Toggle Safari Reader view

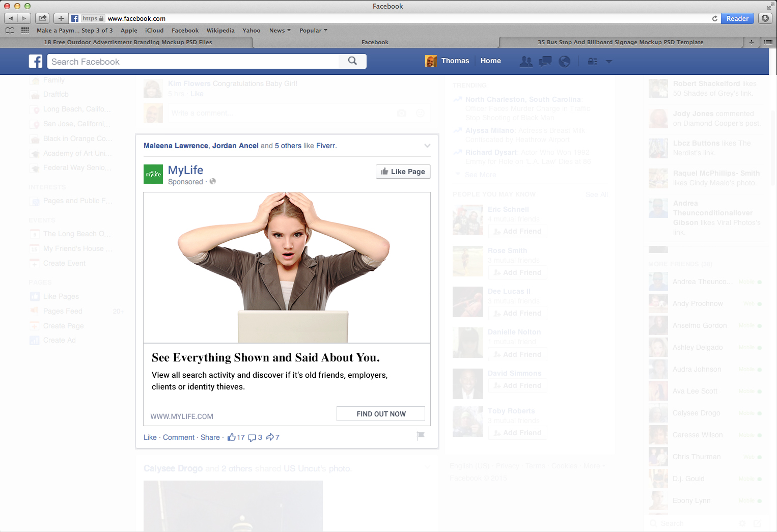[737, 18]
